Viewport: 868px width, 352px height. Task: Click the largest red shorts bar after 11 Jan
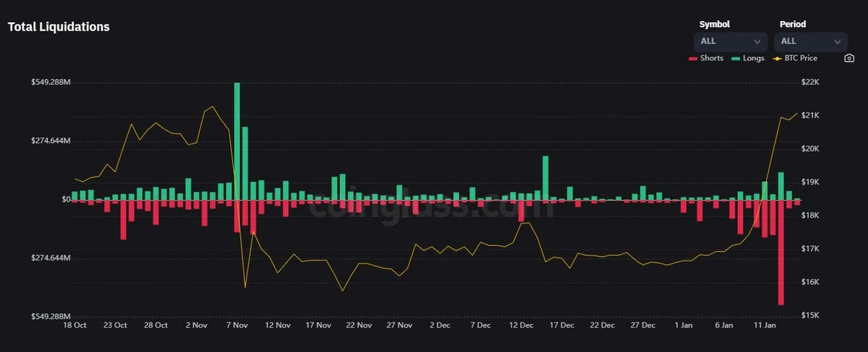(781, 252)
